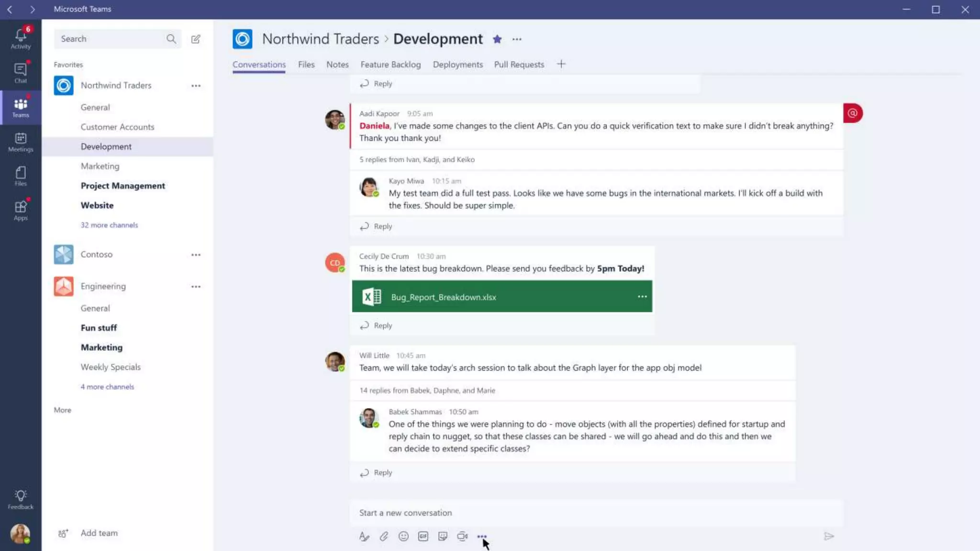This screenshot has height=551, width=980.
Task: Click the Meet now video icon
Action: (462, 536)
